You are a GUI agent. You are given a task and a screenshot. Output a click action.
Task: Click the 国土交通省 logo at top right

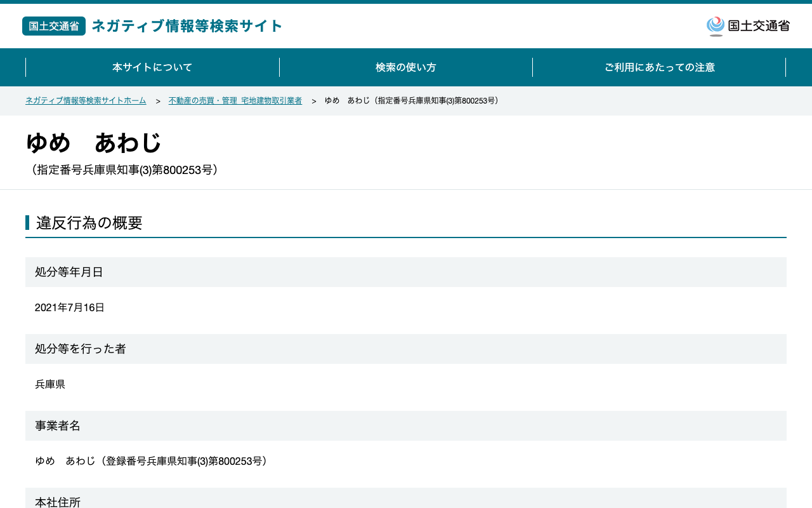[x=748, y=26]
